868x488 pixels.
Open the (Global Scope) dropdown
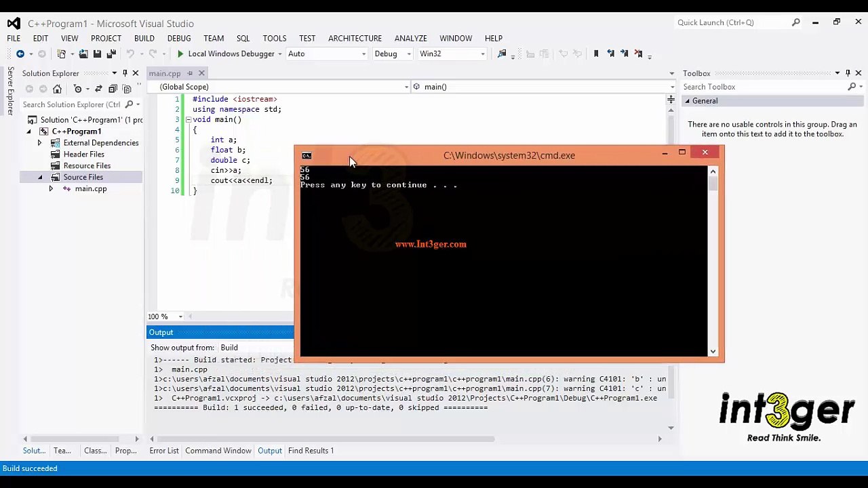tap(407, 87)
